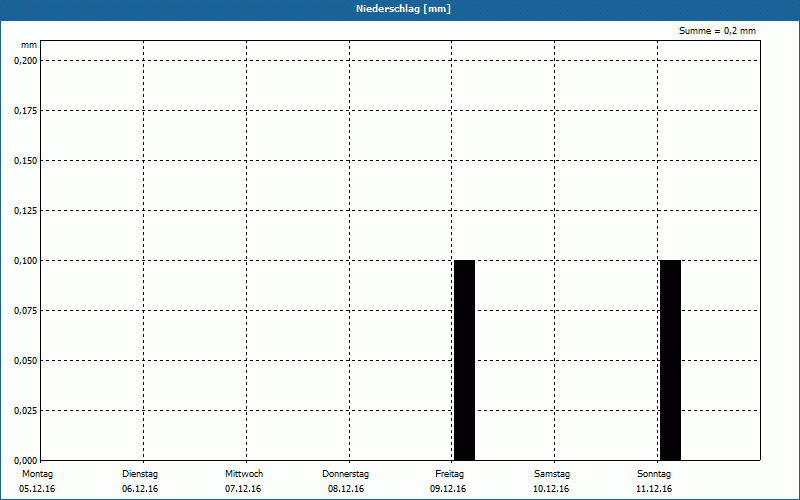800x500 pixels.
Task: Click the date 11.12.16
Action: pos(654,489)
